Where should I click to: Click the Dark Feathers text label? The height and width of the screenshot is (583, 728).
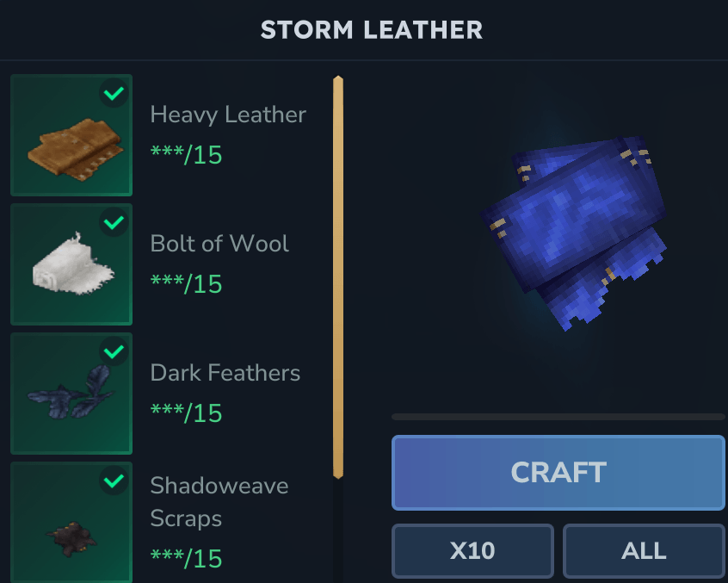point(225,373)
